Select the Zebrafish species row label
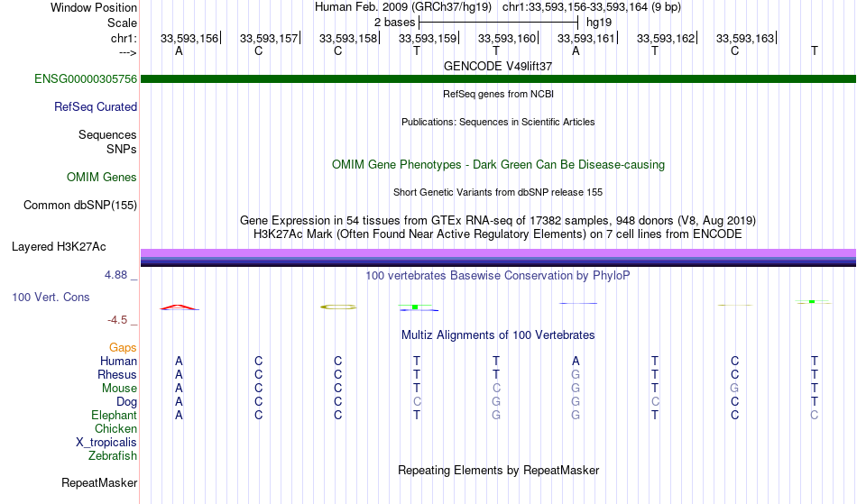Viewport: 857px width, 504px height. 113,455
